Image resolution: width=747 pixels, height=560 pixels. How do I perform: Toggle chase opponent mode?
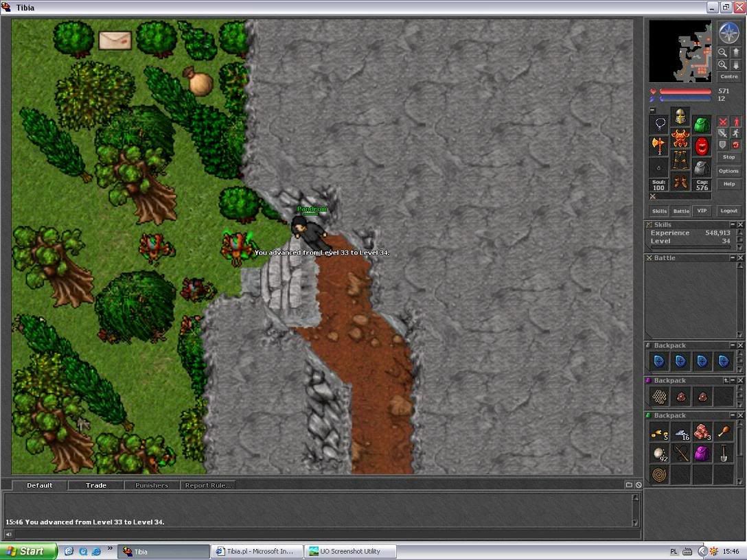coord(735,133)
